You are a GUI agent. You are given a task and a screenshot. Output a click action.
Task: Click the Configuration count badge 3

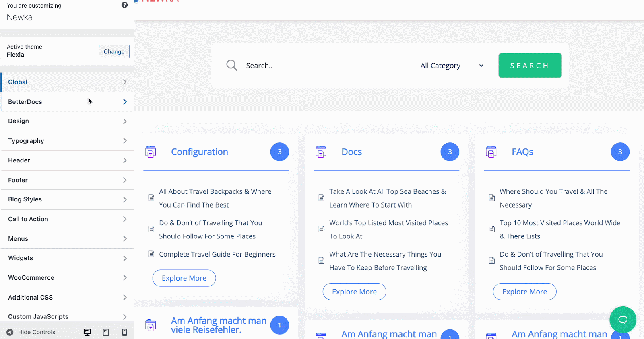click(279, 152)
